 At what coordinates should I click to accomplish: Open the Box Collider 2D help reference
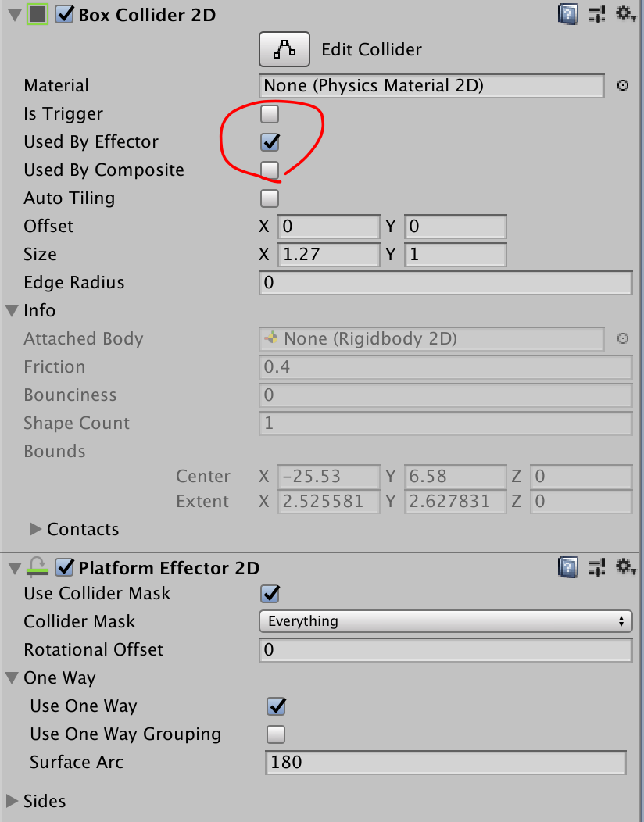coord(567,13)
